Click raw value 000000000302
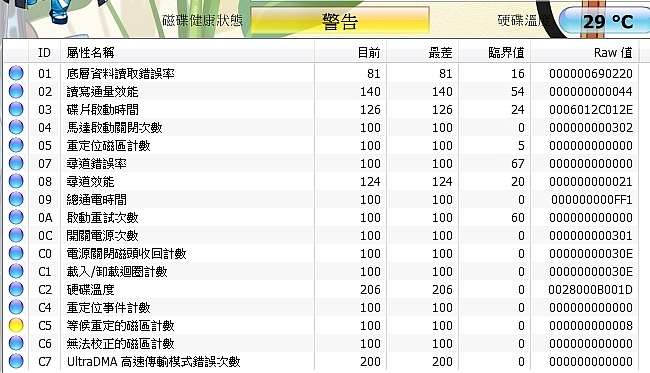The width and height of the screenshot is (650, 373). point(591,128)
